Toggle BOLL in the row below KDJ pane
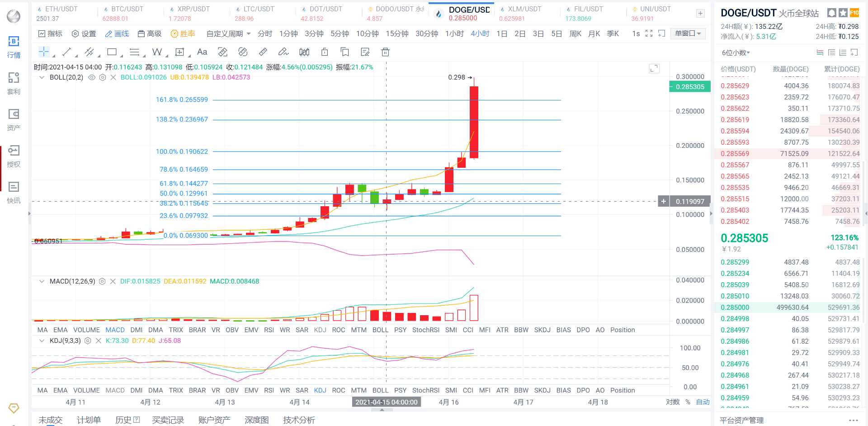The height and width of the screenshot is (426, 868). tap(380, 390)
